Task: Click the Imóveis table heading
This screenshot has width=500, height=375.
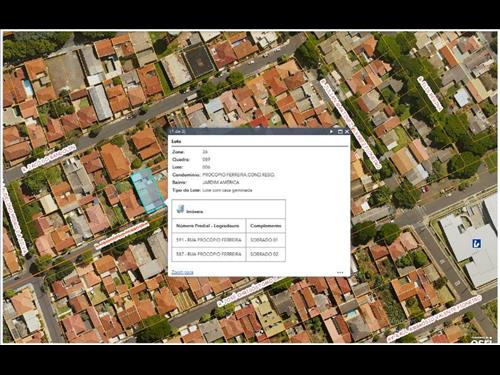Action: 194,212
